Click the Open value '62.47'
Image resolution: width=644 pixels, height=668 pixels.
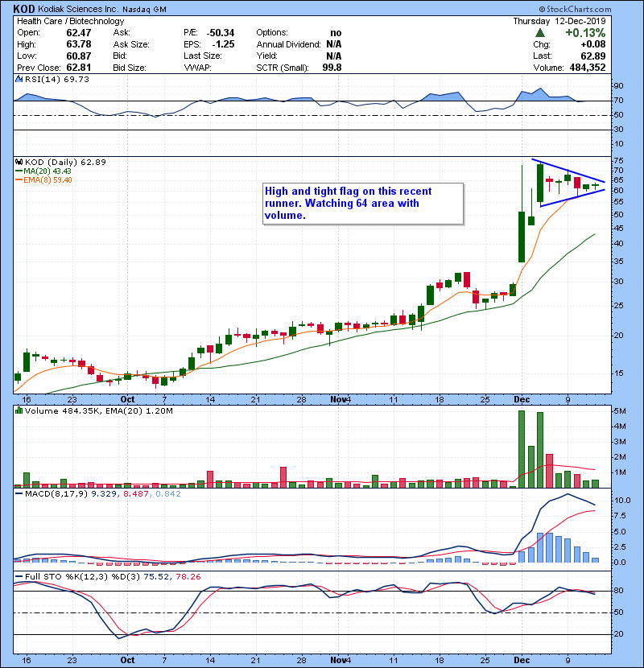point(78,33)
